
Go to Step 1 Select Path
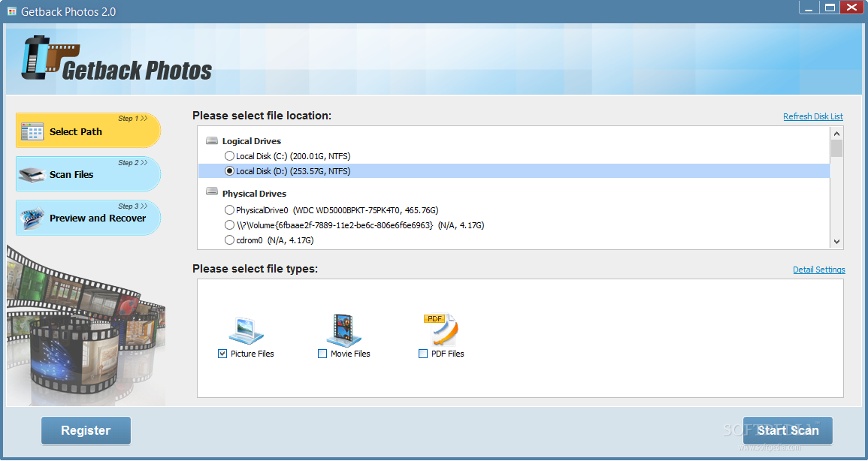(89, 131)
